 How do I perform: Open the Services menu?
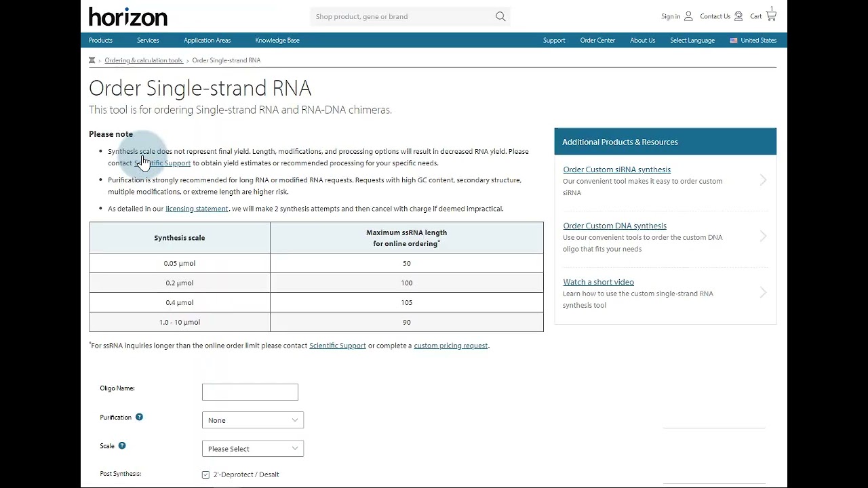148,40
